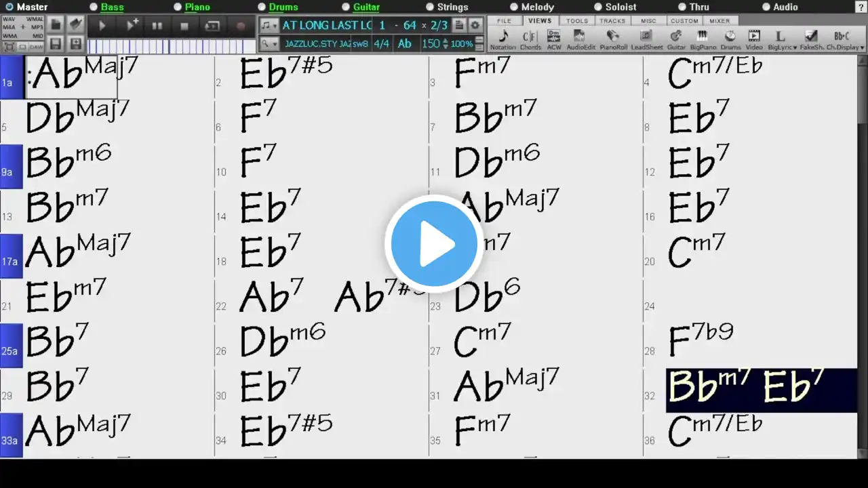Click the mini piano keyboard strip
Viewport: 868px width, 488px height.
tap(172, 46)
